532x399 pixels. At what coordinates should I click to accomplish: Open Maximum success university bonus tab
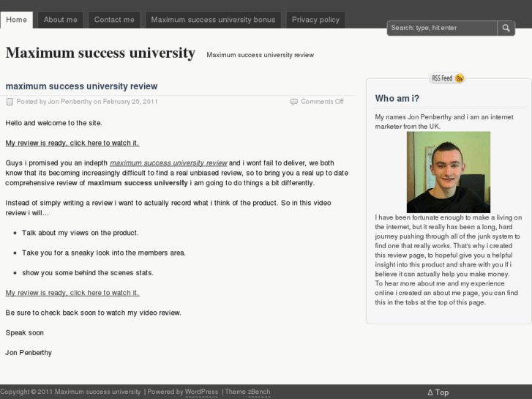point(213,20)
